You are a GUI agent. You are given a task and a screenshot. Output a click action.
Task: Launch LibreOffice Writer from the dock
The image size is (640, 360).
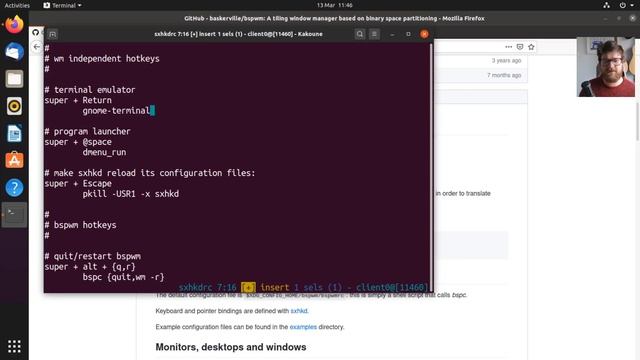[x=14, y=133]
